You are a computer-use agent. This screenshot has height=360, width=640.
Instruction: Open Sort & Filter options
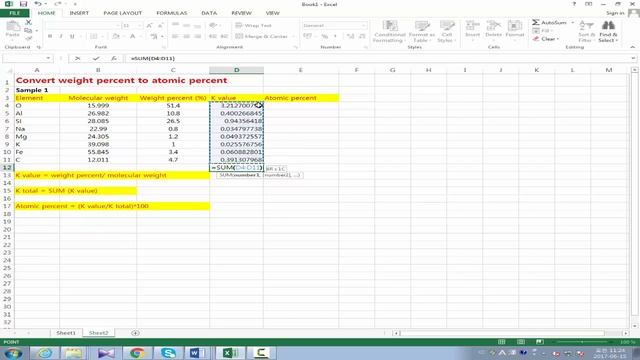586,31
